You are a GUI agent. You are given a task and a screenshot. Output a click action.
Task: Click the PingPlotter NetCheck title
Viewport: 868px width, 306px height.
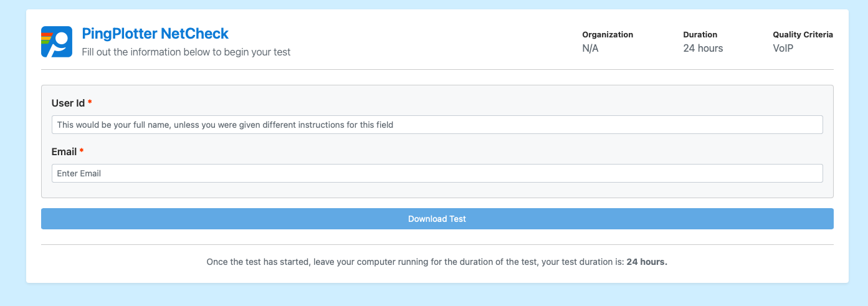pos(155,34)
